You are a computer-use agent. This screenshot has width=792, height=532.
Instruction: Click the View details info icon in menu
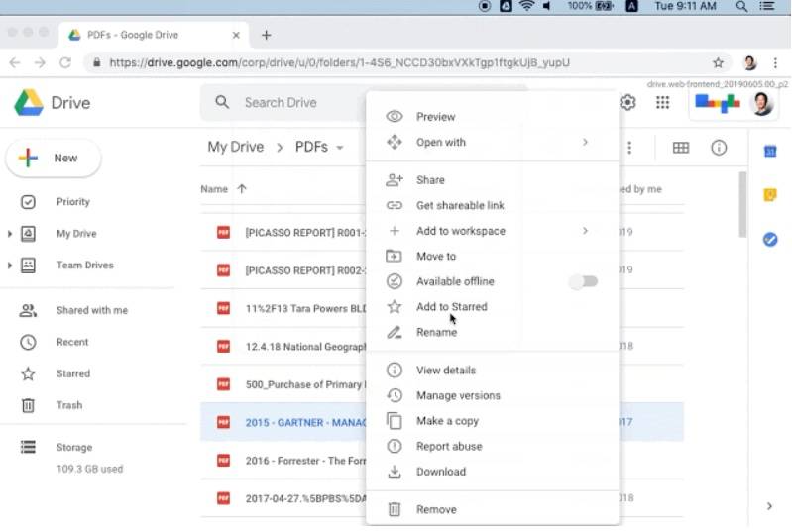pyautogui.click(x=394, y=370)
